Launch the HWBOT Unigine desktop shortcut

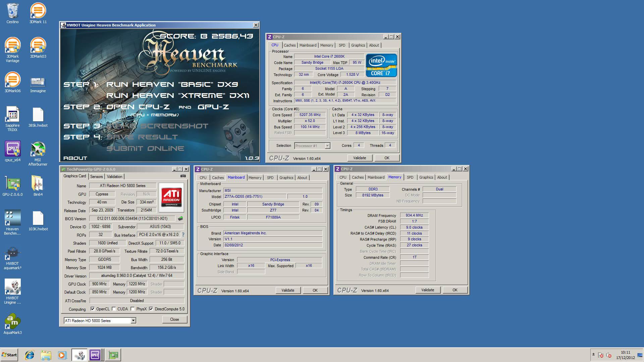[12, 292]
